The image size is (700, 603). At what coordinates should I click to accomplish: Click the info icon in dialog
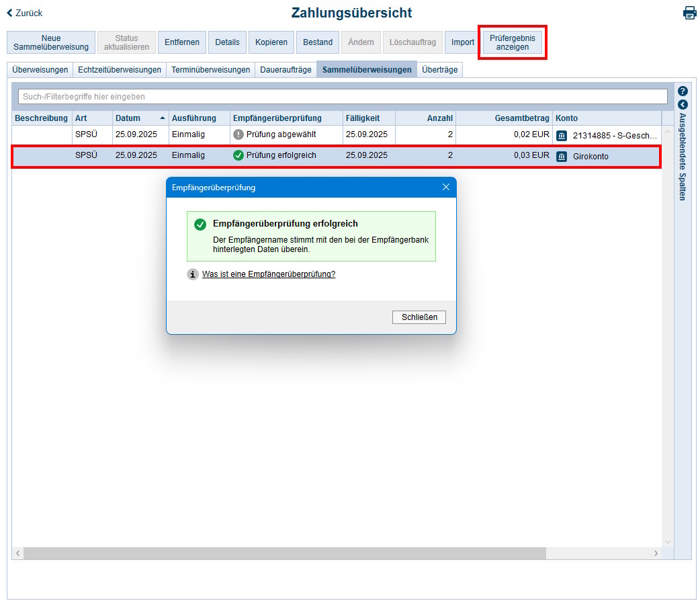(x=193, y=274)
